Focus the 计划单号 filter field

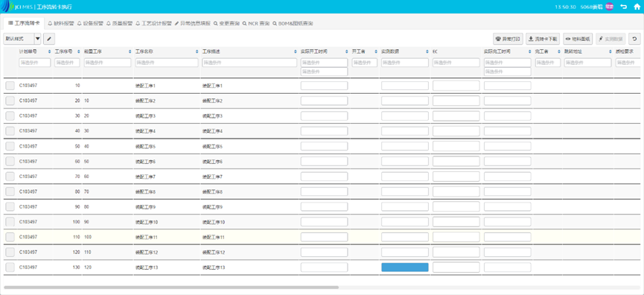(34, 63)
